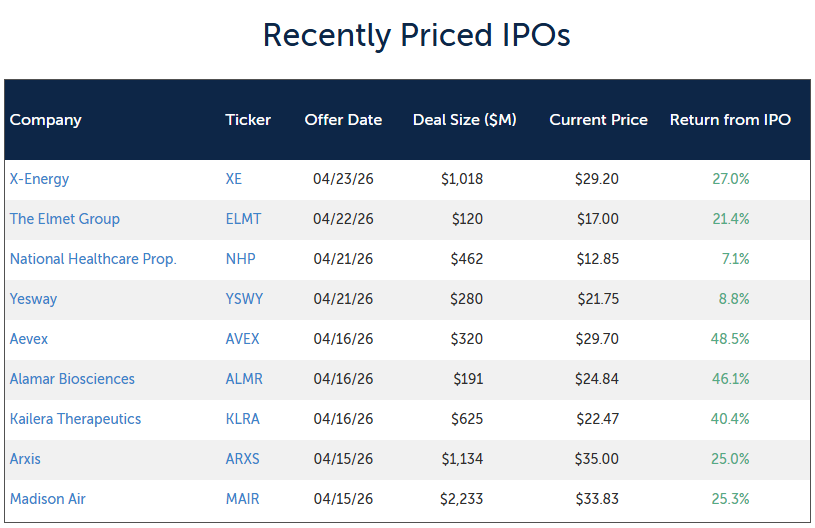Open National Healthcare Prop. link

click(93, 259)
